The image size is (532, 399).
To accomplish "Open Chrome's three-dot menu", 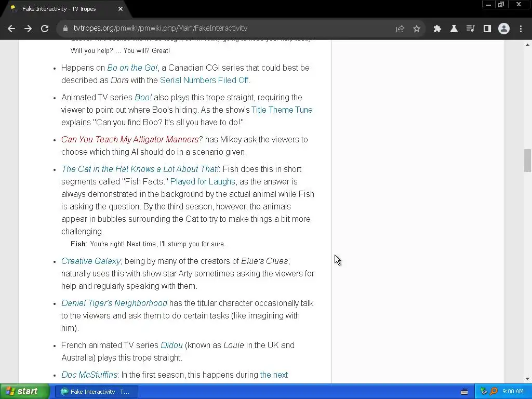I will [x=521, y=29].
